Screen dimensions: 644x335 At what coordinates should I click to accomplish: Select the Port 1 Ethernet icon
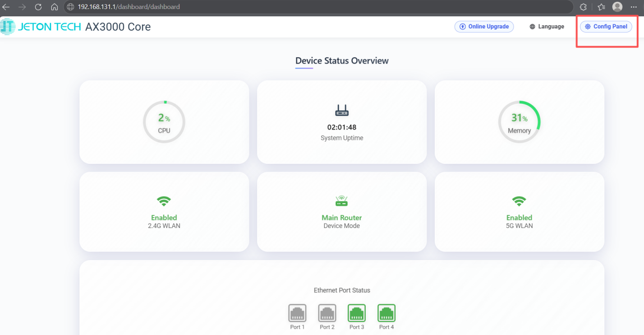297,313
